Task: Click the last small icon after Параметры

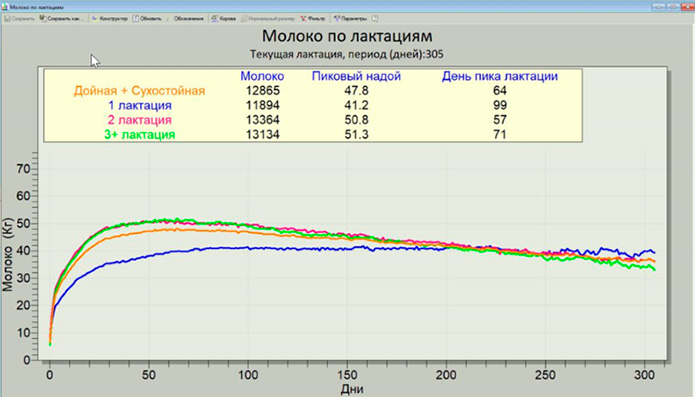Action: pos(375,19)
